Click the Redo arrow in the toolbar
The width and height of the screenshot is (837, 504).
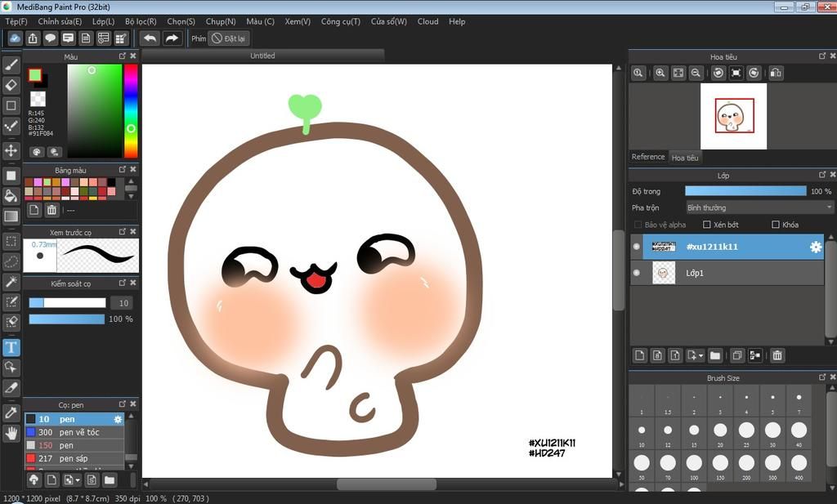click(x=172, y=38)
